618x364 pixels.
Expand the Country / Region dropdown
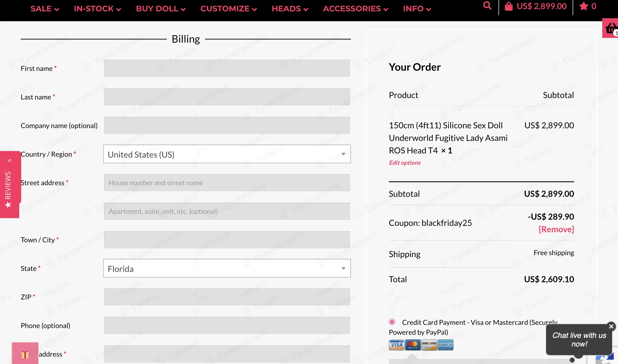[227, 154]
